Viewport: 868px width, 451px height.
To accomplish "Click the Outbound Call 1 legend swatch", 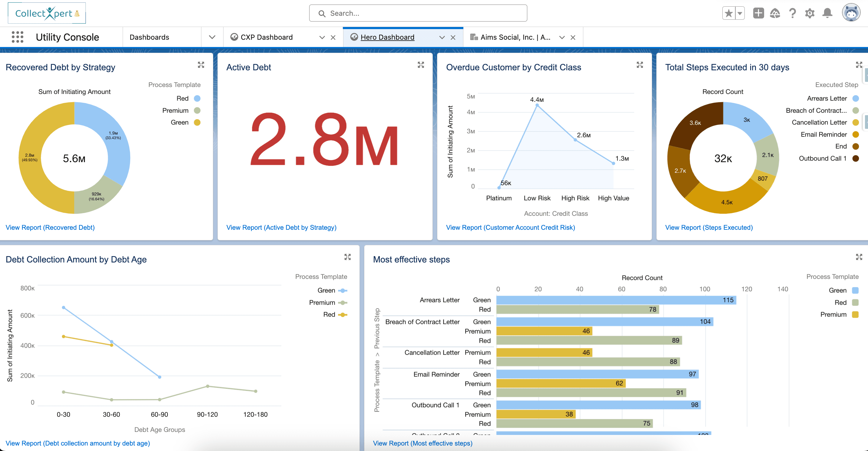I will pyautogui.click(x=856, y=159).
